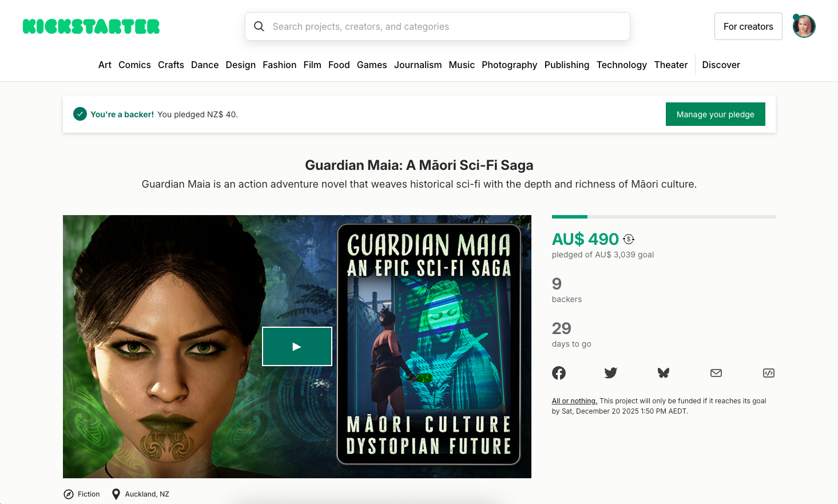Click the For creators button
This screenshot has width=838, height=504.
pyautogui.click(x=748, y=26)
